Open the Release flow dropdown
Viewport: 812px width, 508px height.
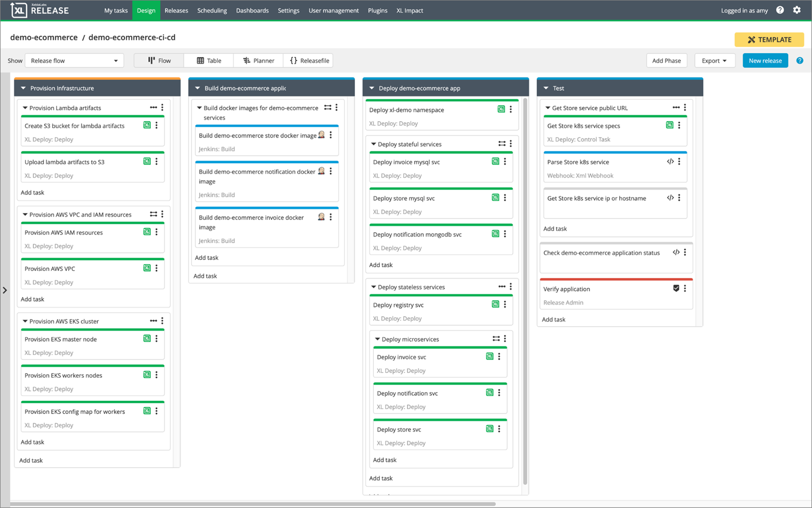tap(74, 61)
